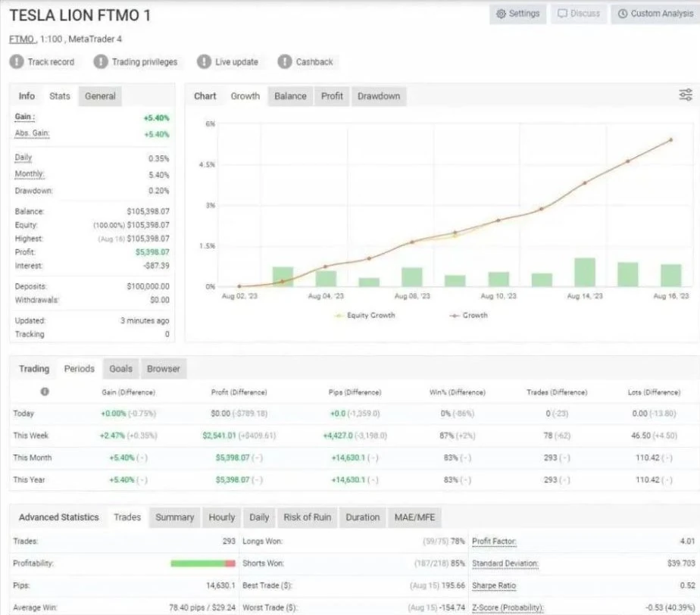Image resolution: width=700 pixels, height=615 pixels.
Task: Open the Settings gear button
Action: tap(518, 14)
